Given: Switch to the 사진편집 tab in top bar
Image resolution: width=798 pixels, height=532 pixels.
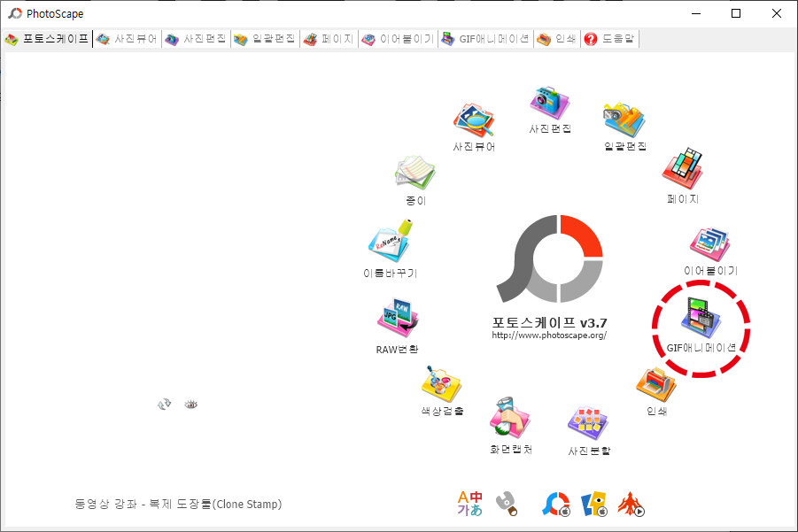Looking at the screenshot, I should click(x=196, y=39).
